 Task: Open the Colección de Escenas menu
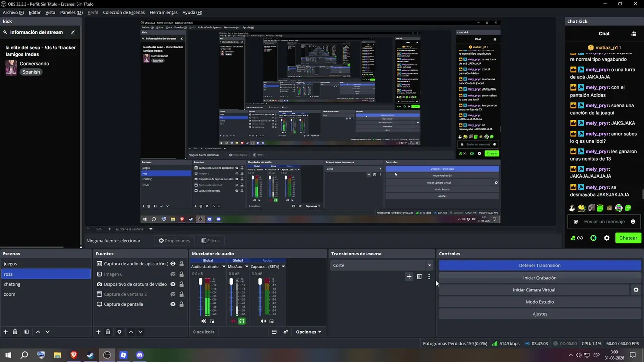tap(124, 12)
